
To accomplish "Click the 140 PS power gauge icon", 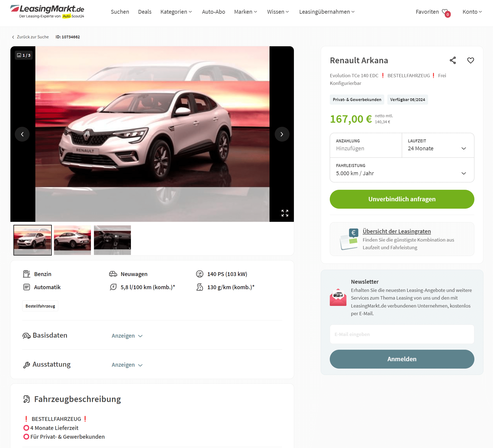I will coord(200,274).
